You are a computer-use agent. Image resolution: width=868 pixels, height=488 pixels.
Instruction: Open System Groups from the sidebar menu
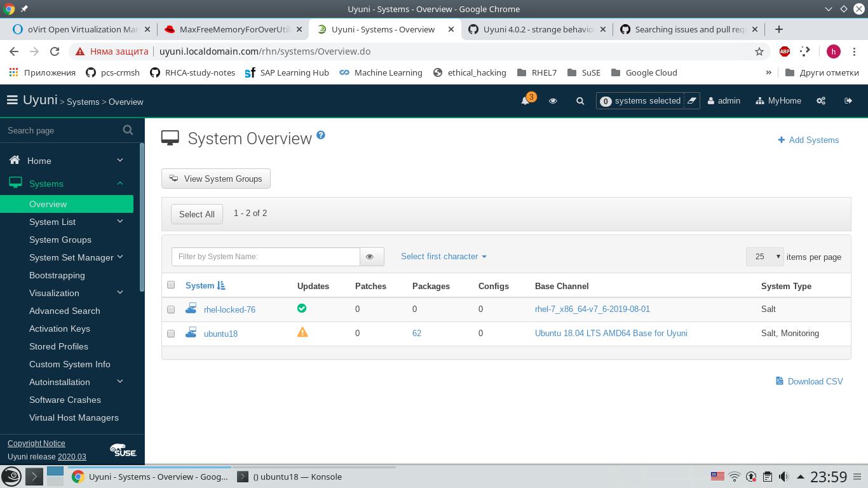60,240
